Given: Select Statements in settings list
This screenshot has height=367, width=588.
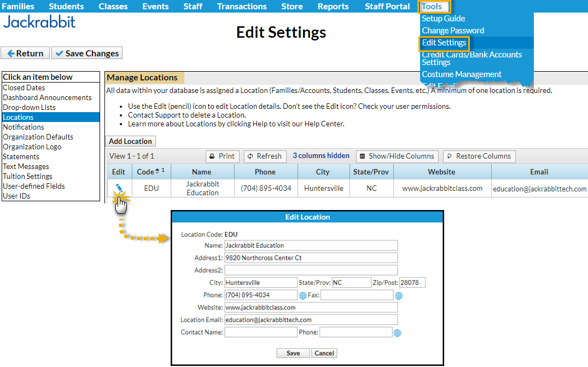Looking at the screenshot, I should (x=51, y=156).
